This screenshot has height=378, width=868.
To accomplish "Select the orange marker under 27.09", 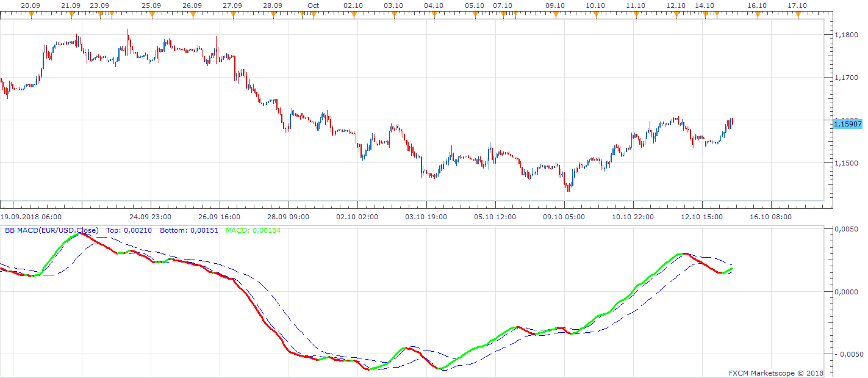I will click(x=232, y=14).
